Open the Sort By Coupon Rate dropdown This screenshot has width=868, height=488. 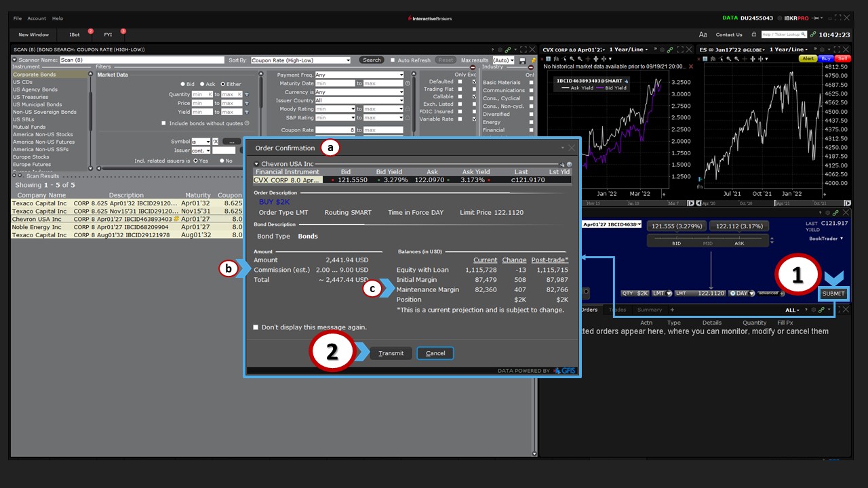tap(300, 60)
